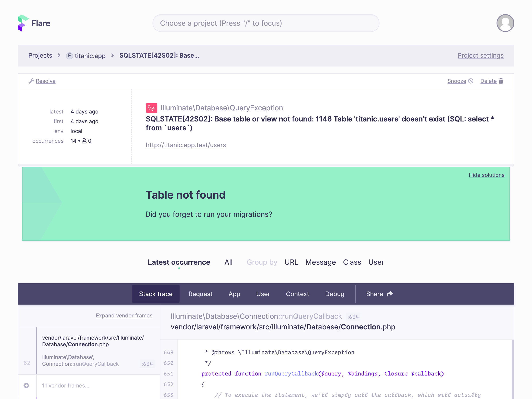Click the project search input field
Viewport: 532px width, 399px height.
point(266,23)
